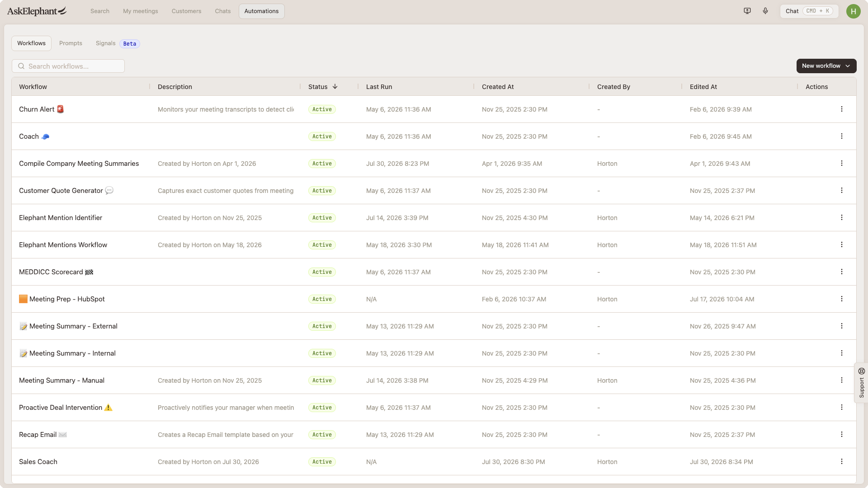Screen dimensions: 868x488
Task: Switch to the Prompts tab
Action: click(71, 43)
